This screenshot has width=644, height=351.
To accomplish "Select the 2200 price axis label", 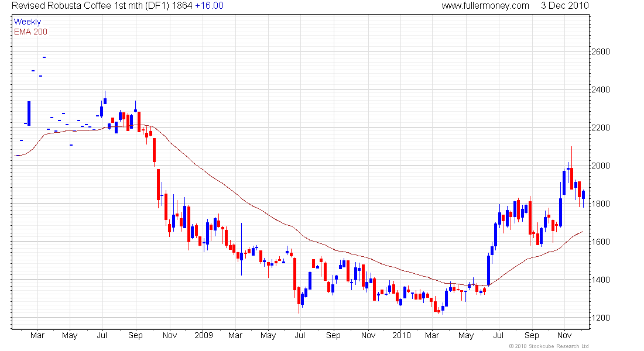I will click(601, 128).
